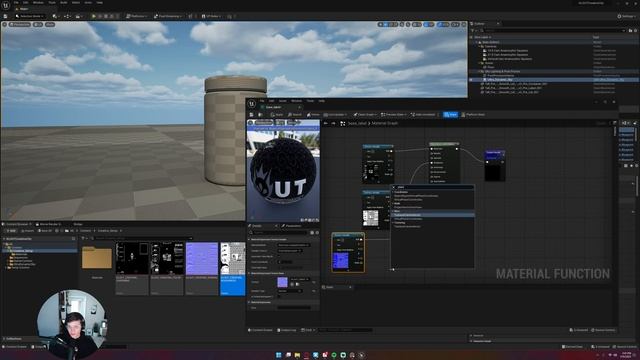Open Asset menu in material editor
640x360 pixels.
(282, 101)
